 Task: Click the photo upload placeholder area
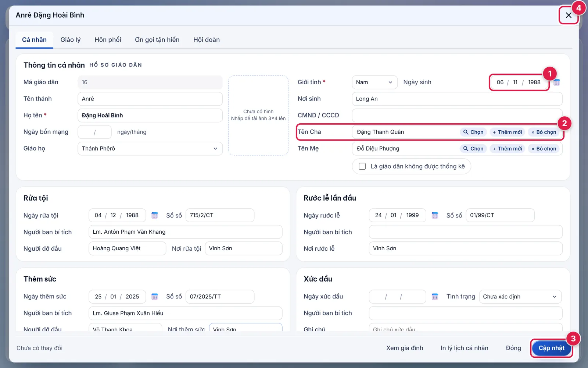tap(258, 115)
